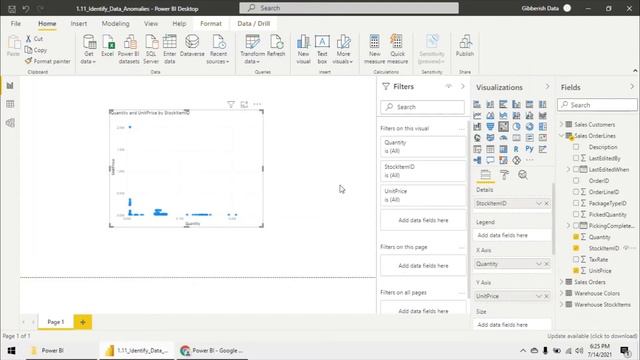Open More options ellipsis on the chart
The image size is (640, 360).
[257, 104]
